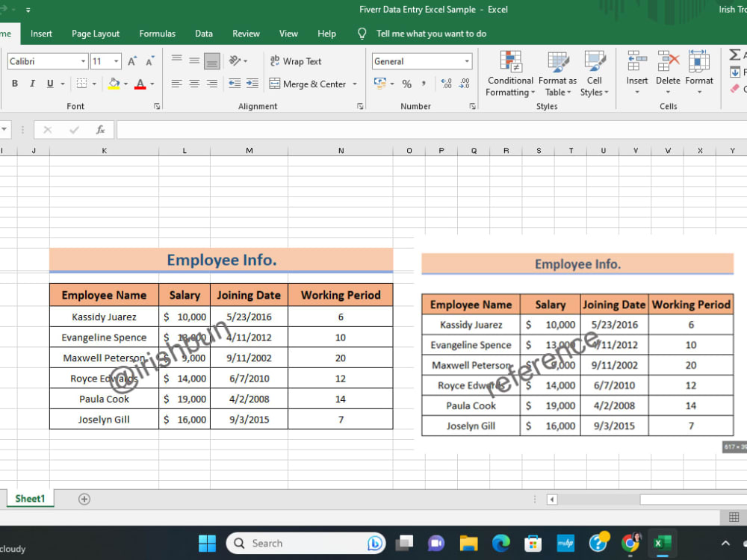Click the Insert Function fx button
The height and width of the screenshot is (560, 747).
coord(101,130)
